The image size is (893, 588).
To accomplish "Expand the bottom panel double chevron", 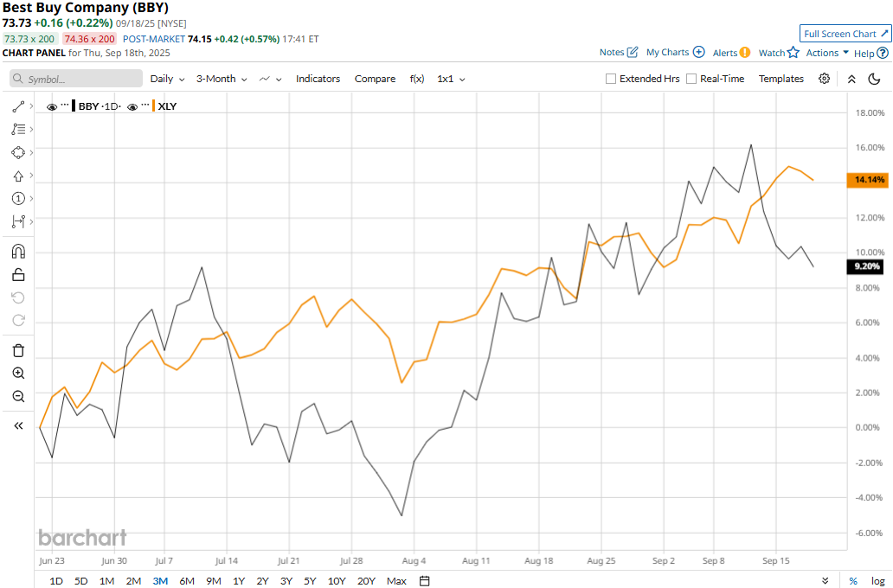I will click(826, 580).
